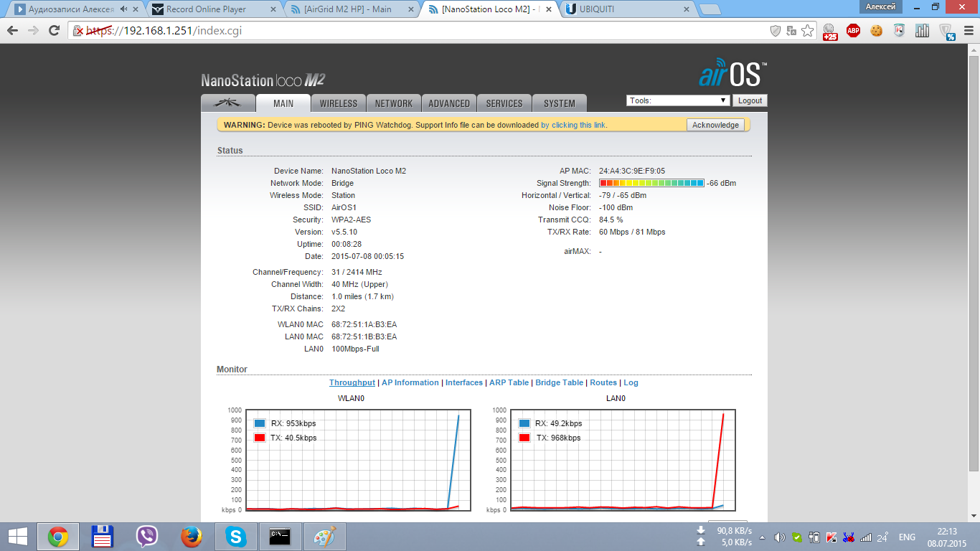Screen dimensions: 980x551
Task: View the device Log
Action: coord(631,382)
